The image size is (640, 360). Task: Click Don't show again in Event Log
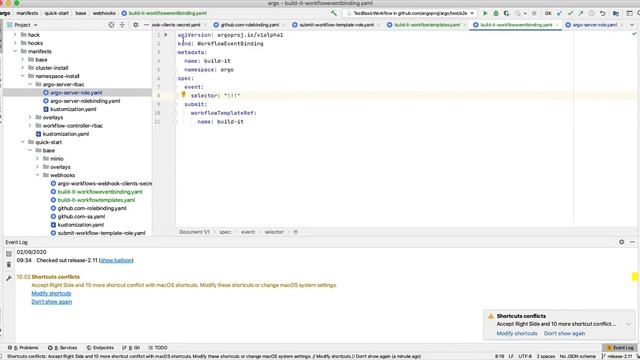(52, 302)
